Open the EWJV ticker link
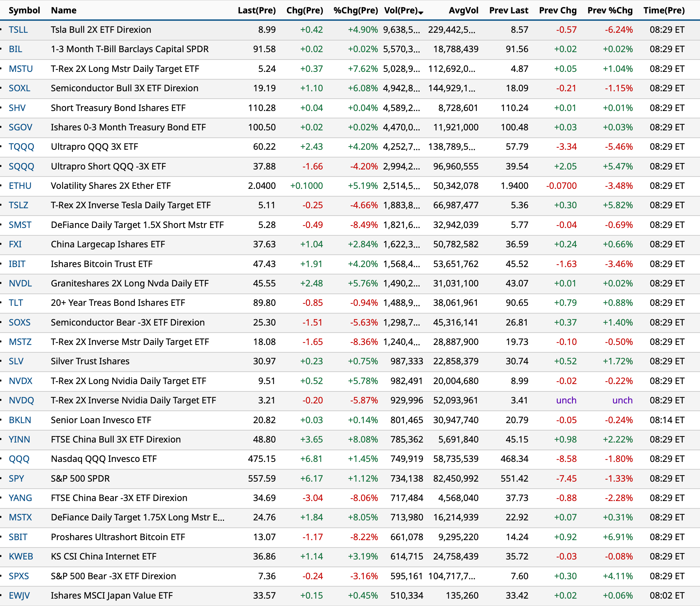The image size is (700, 606). click(19, 595)
